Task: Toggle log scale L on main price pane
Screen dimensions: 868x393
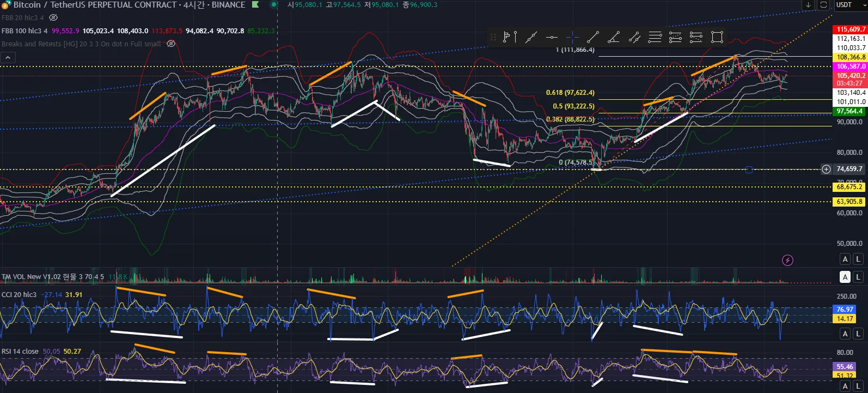Action: (x=858, y=259)
